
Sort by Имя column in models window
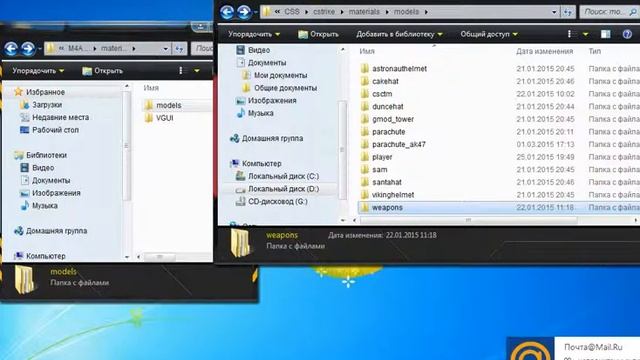coord(367,51)
